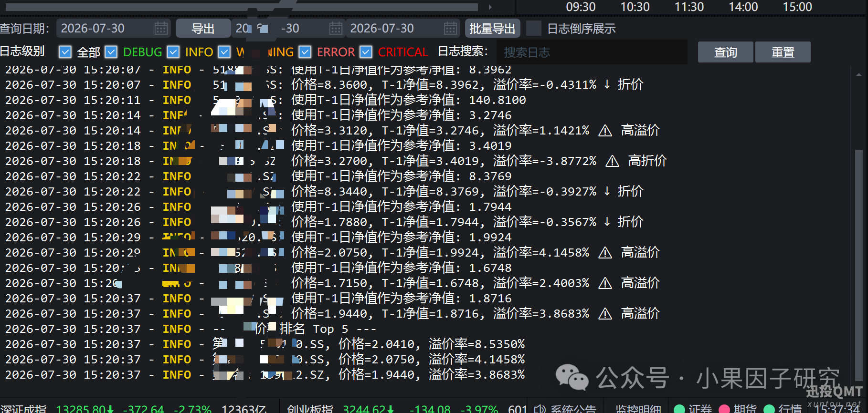Click the 15:00 time axis label
Viewport: 868px width, 413px height.
797,7
